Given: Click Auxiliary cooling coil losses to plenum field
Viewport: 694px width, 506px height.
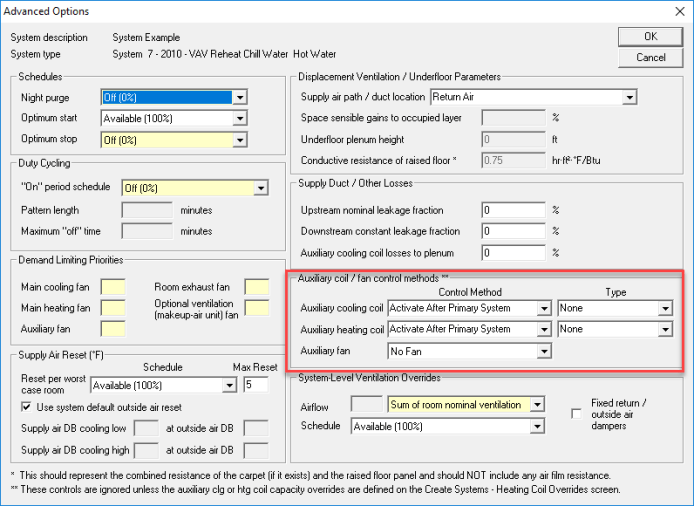Looking at the screenshot, I should [513, 253].
